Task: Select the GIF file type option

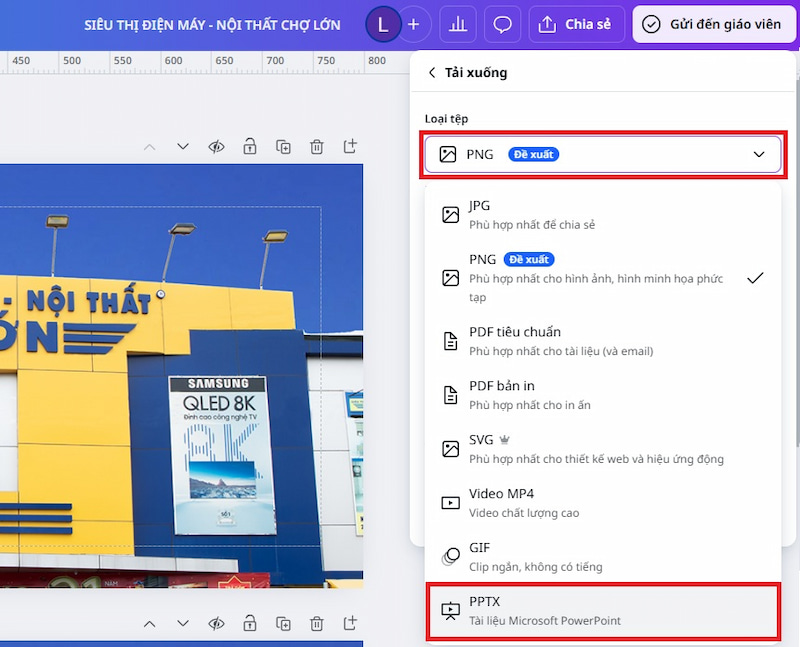Action: (x=603, y=557)
